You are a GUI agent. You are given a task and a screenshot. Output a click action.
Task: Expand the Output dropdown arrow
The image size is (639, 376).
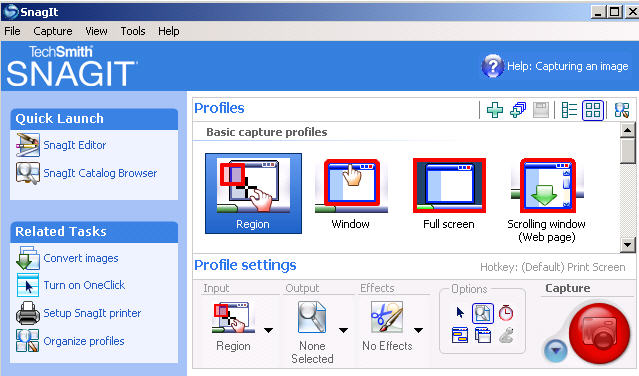[x=344, y=330]
